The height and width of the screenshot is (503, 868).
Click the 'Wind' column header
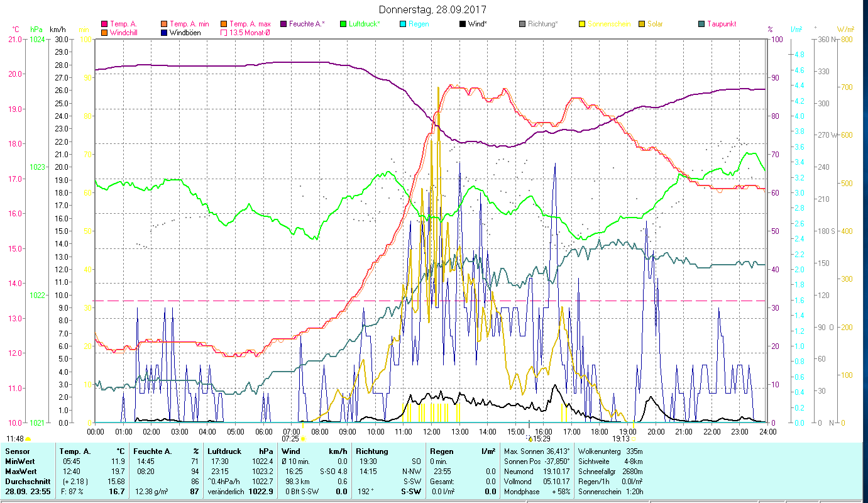click(x=292, y=451)
